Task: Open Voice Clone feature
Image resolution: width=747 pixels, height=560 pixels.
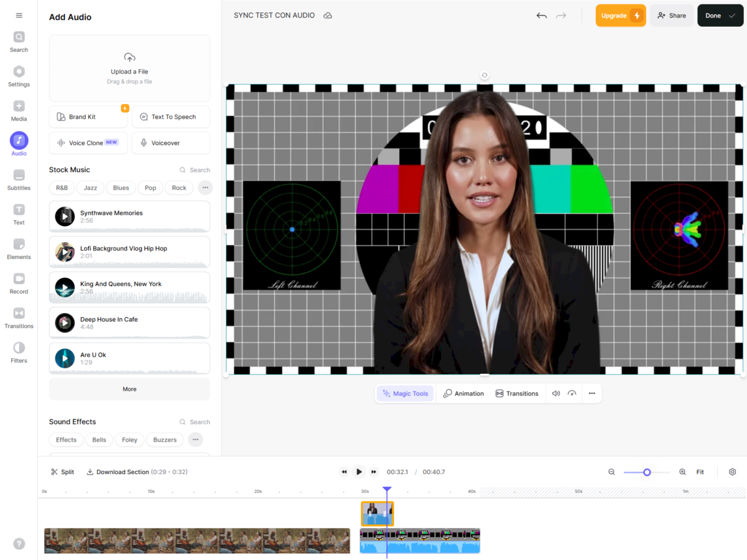Action: (88, 142)
